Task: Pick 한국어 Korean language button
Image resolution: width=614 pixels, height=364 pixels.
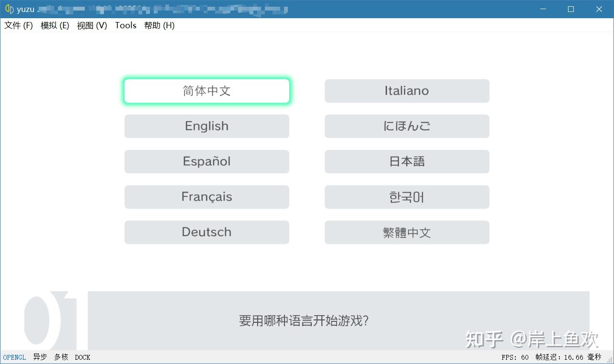Action: [407, 197]
